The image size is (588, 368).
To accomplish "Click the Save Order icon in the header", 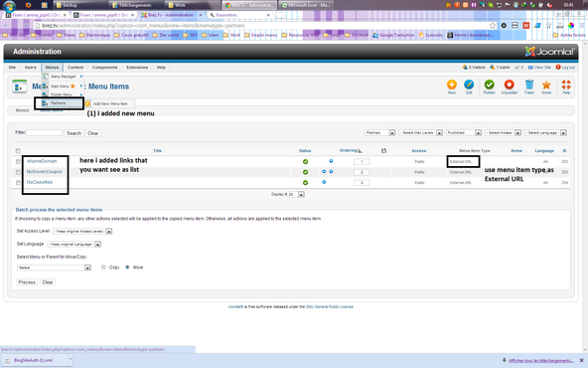I will pos(383,151).
